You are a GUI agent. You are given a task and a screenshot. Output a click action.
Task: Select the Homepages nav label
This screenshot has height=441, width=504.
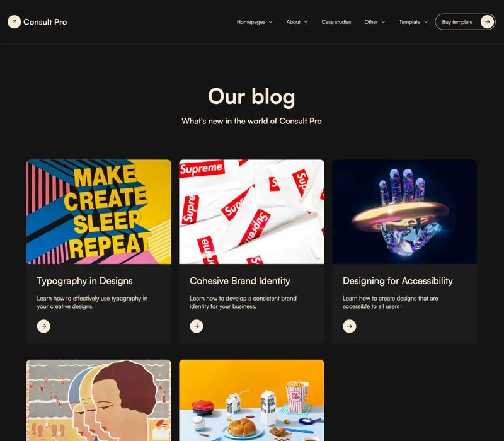251,22
